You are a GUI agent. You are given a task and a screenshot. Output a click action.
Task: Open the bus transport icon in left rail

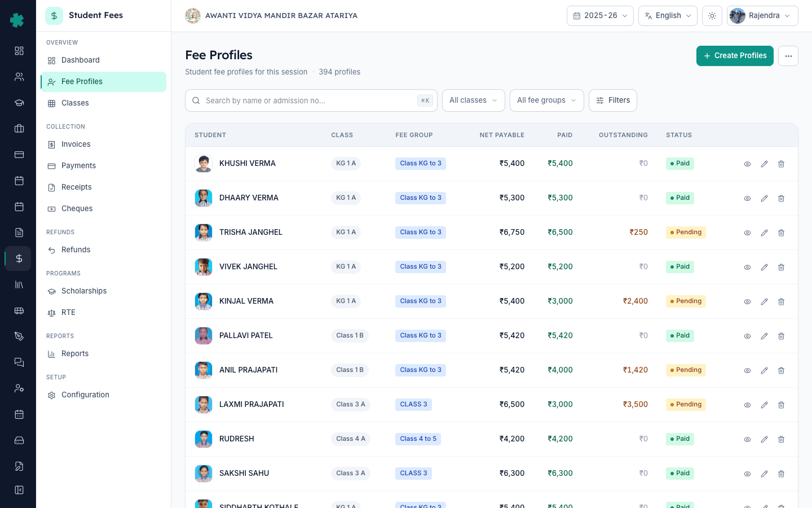click(x=19, y=310)
